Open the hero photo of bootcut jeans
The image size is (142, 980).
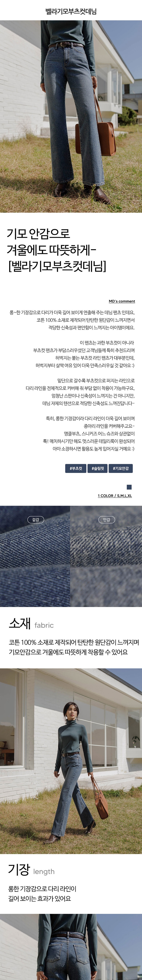coord(71,116)
